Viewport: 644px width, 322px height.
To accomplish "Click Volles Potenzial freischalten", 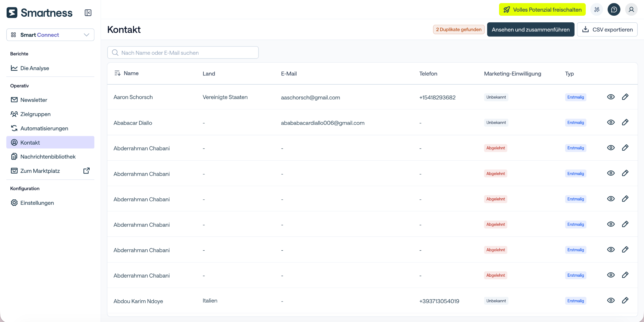I will [542, 10].
